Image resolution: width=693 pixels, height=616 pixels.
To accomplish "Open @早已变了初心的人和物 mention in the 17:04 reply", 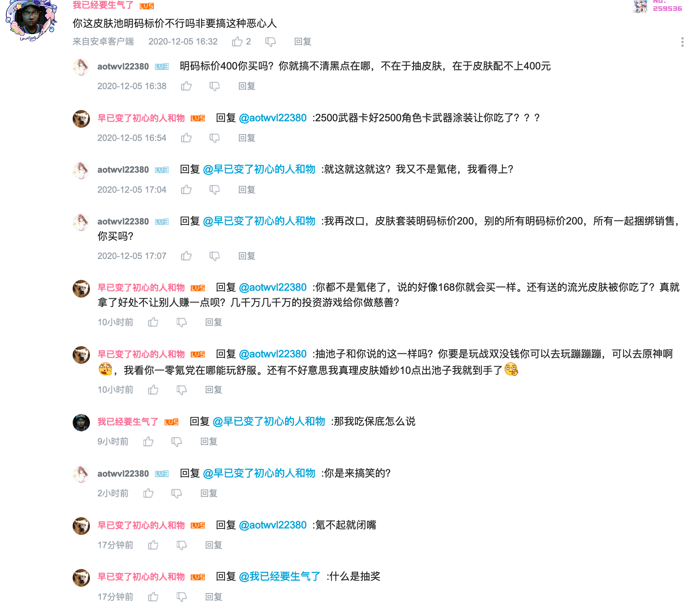I will (x=259, y=169).
